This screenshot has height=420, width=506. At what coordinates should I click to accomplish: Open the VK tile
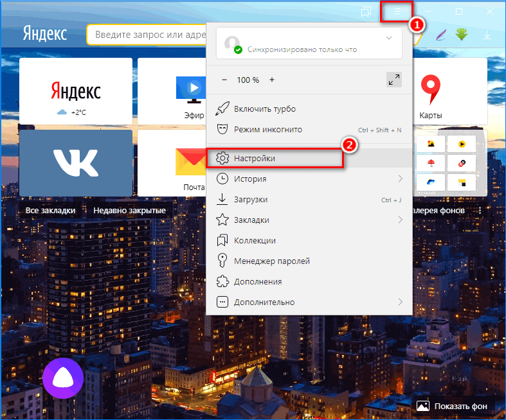76,163
